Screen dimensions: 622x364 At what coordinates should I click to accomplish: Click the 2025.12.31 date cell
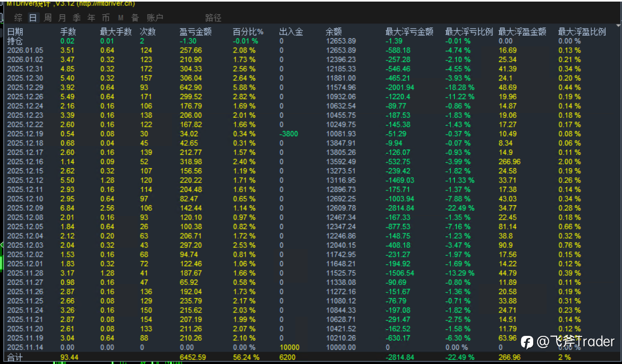pyautogui.click(x=25, y=69)
